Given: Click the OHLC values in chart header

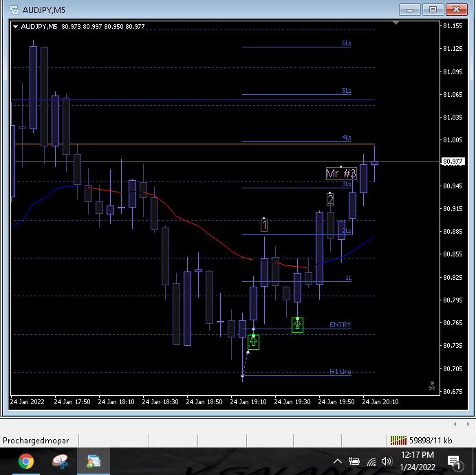Looking at the screenshot, I should tap(103, 27).
